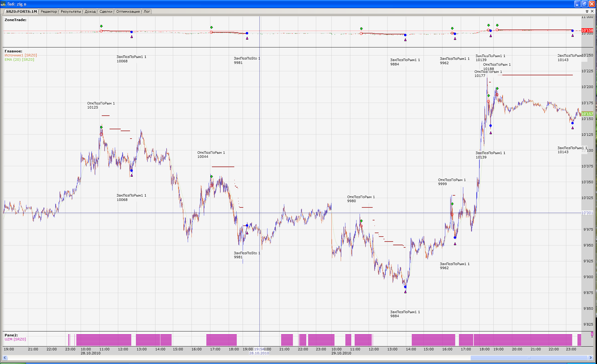Restore the window with restore-down button

tap(585, 4)
